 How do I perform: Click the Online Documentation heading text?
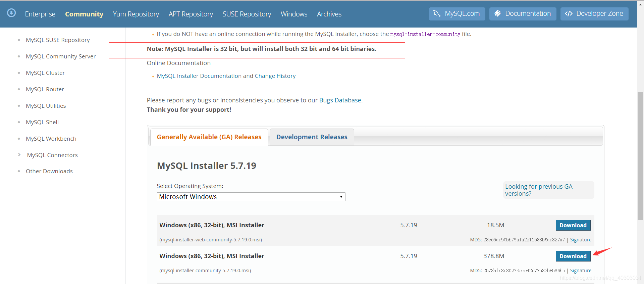(179, 63)
